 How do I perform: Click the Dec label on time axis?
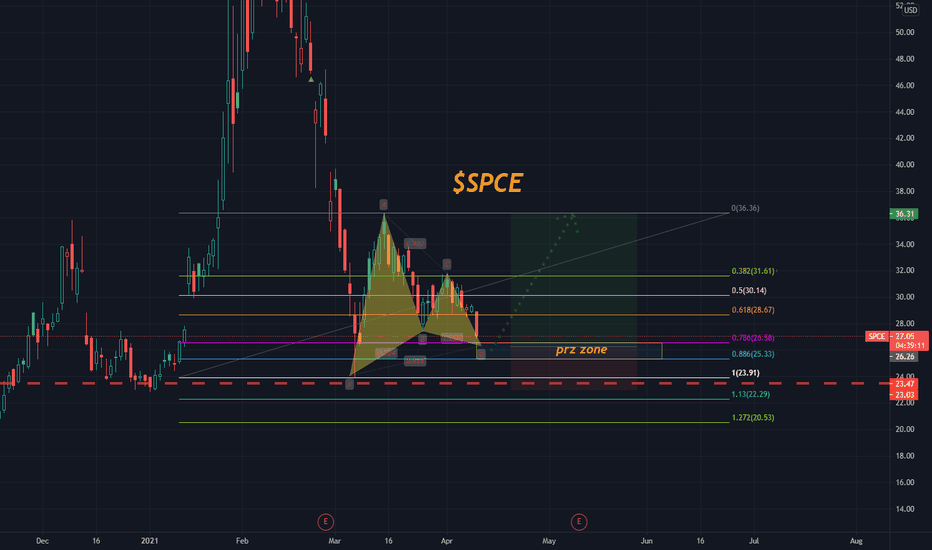(42, 541)
